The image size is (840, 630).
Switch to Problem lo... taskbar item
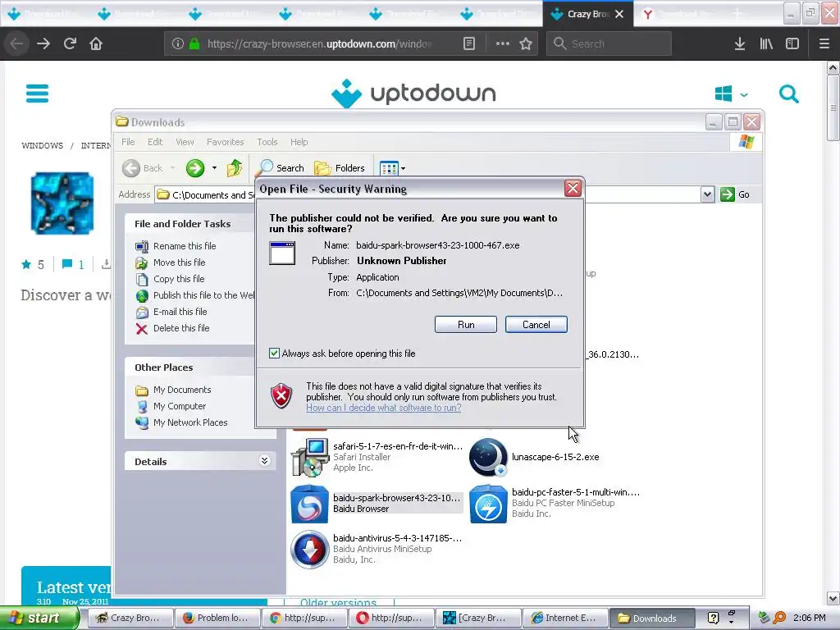pos(217,619)
